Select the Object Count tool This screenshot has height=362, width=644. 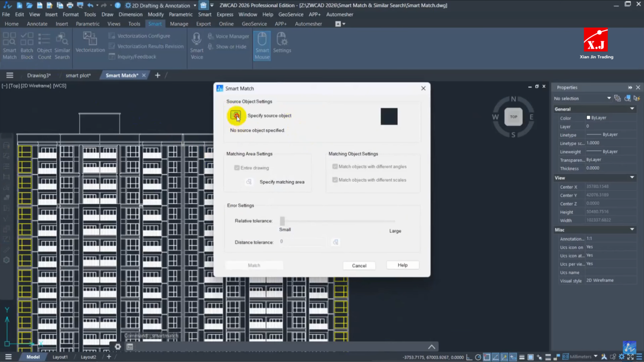tap(44, 45)
